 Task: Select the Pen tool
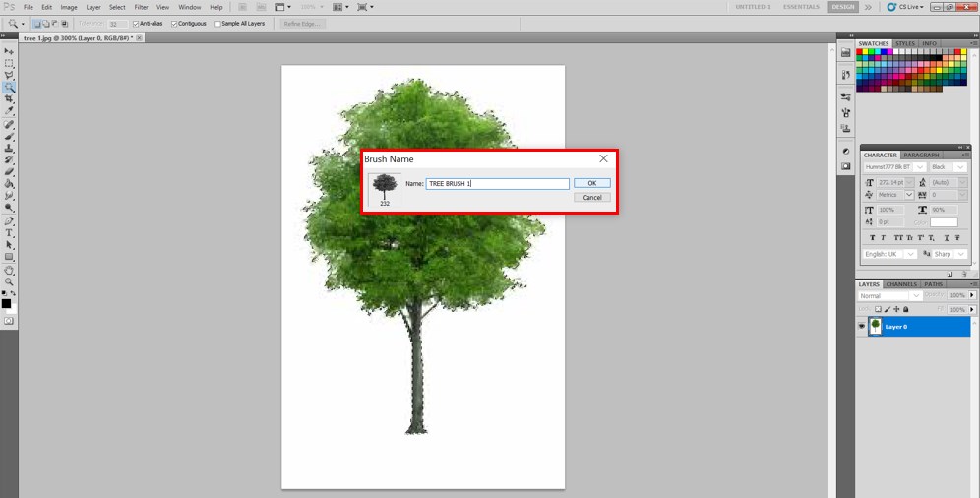9,221
